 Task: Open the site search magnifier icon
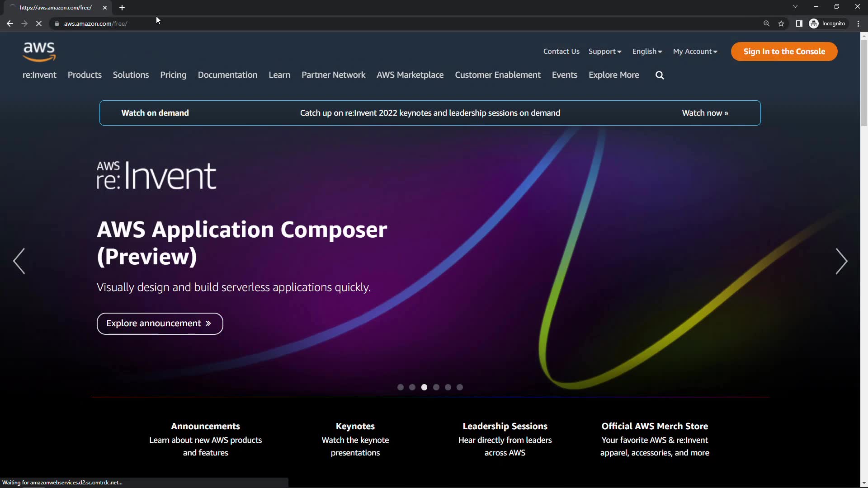[x=660, y=75]
